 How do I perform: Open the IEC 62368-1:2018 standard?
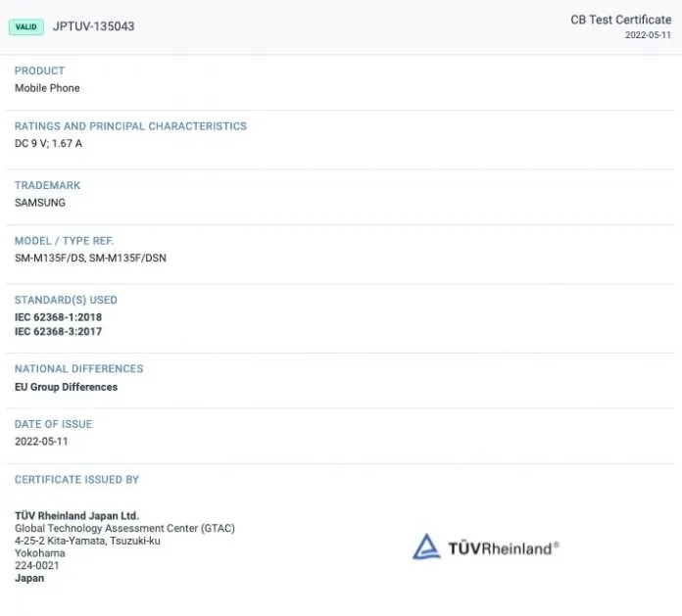click(x=58, y=317)
